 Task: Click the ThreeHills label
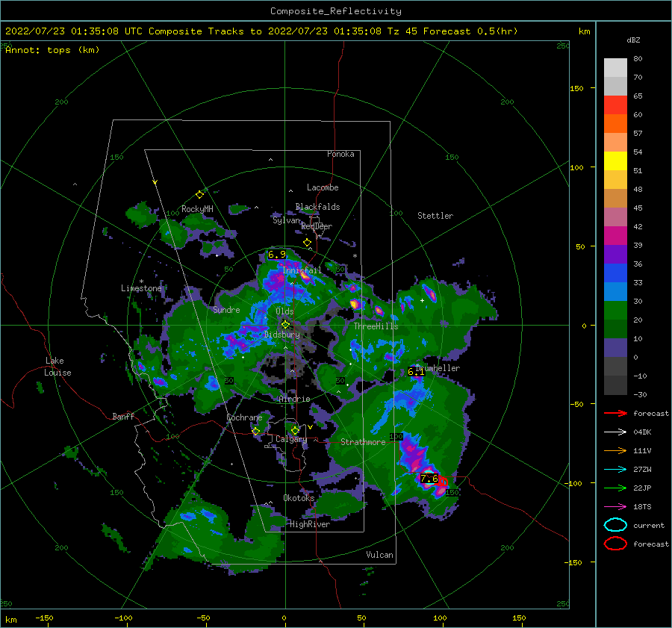(376, 326)
